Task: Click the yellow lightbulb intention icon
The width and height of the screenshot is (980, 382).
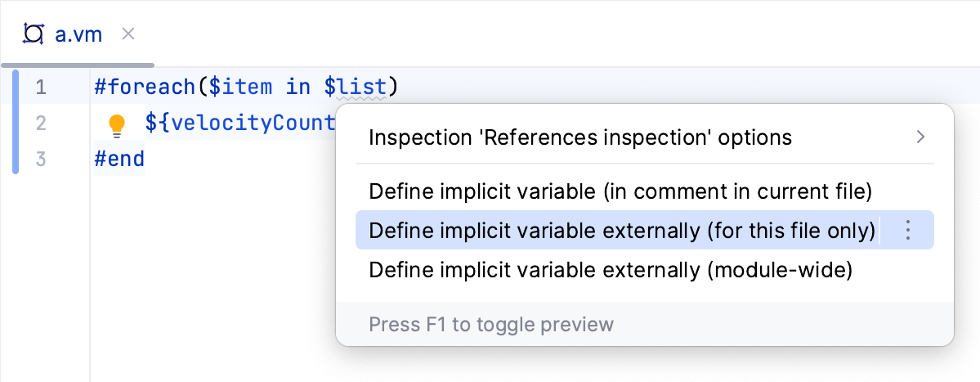Action: pyautogui.click(x=117, y=124)
